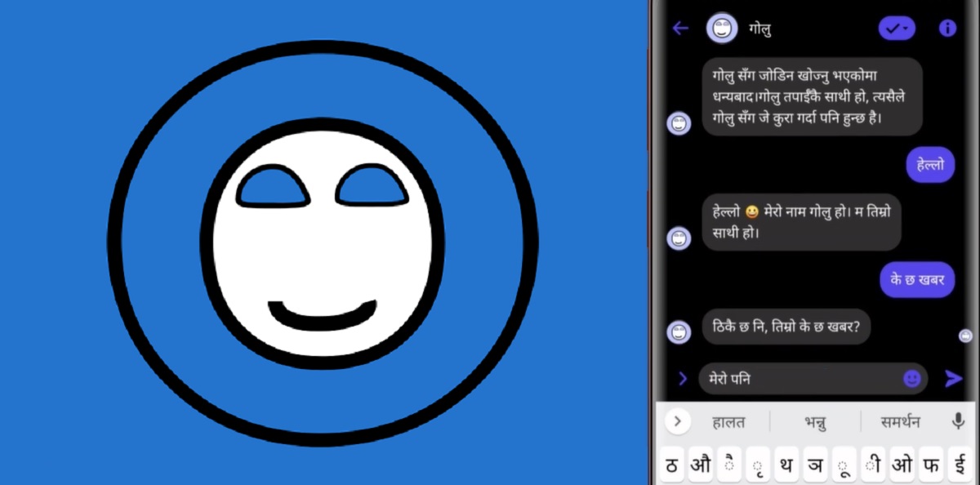This screenshot has width=980, height=485.
Task: Tap the ई key
Action: point(960,465)
